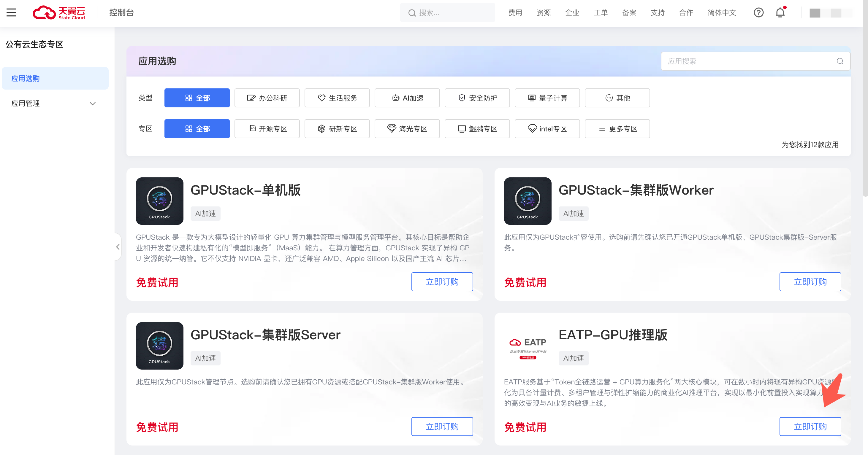Click the GPUStack-集群版Worker app logo
This screenshot has height=455, width=868.
527,201
